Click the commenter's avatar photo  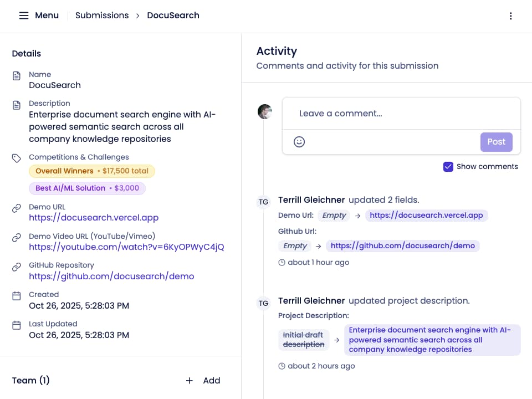[265, 111]
